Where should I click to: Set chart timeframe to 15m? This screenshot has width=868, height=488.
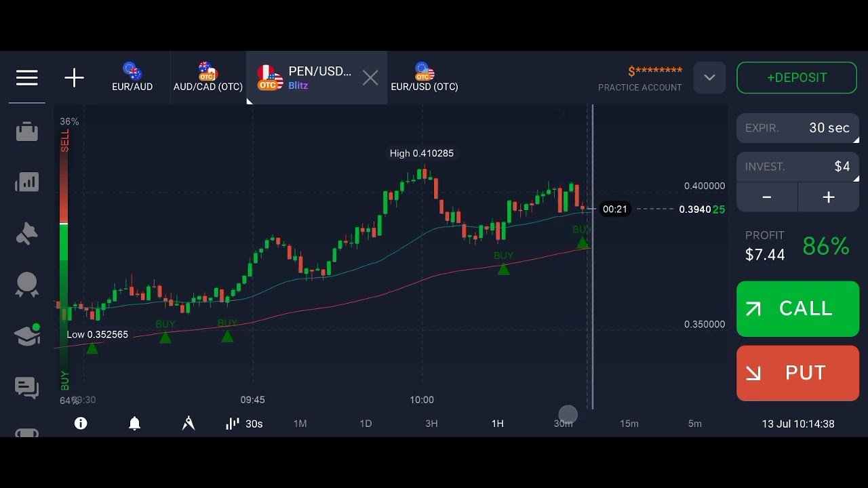(x=629, y=424)
